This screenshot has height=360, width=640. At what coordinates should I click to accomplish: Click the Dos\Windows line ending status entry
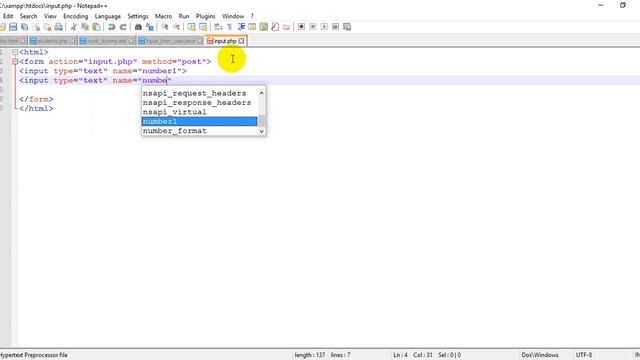[540, 355]
